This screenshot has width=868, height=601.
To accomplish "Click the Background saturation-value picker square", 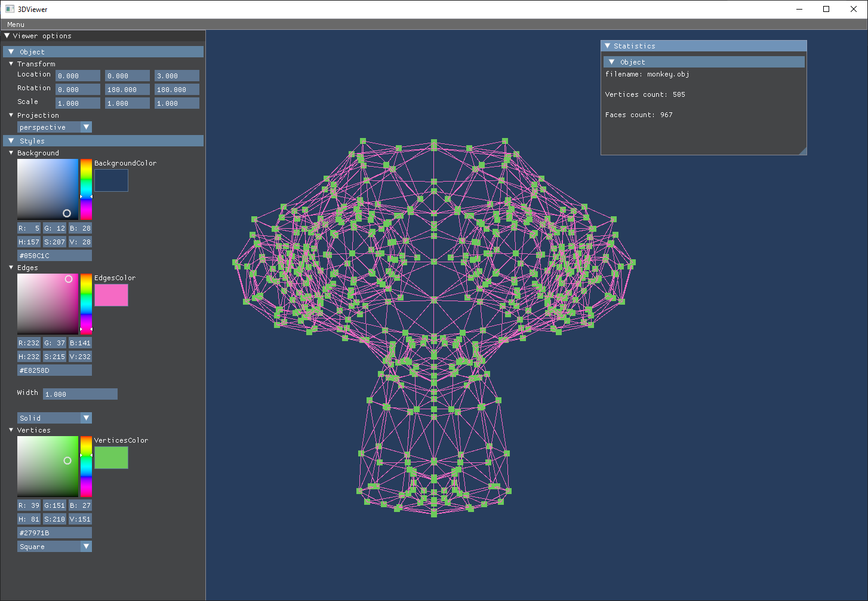I will (48, 189).
